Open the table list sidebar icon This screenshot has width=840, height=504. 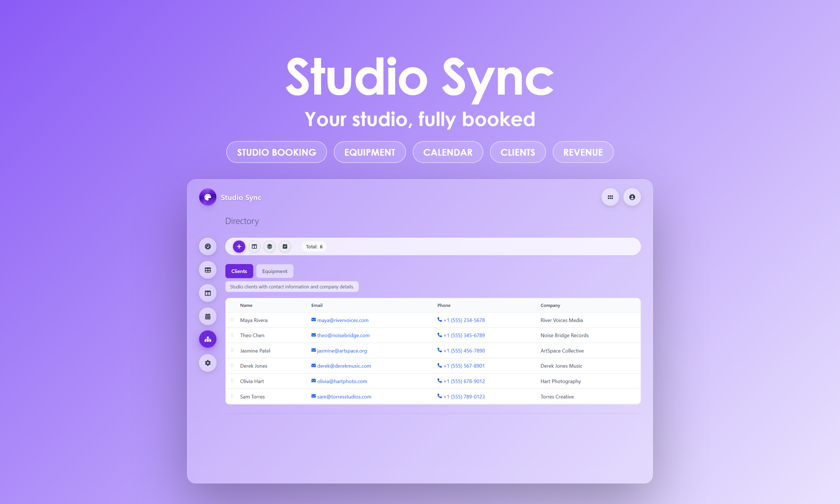[x=208, y=270]
